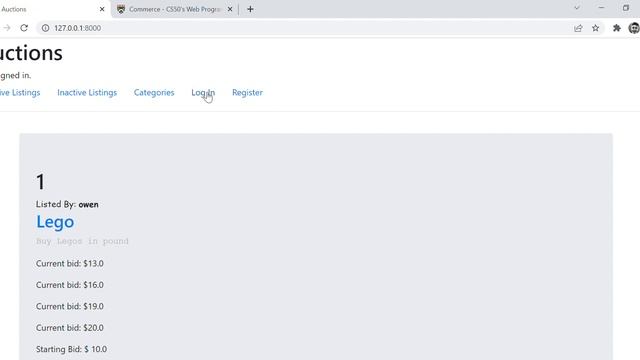Screen dimensions: 640x360
Task: Select the text 'Listed By: owen'
Action: (x=67, y=204)
